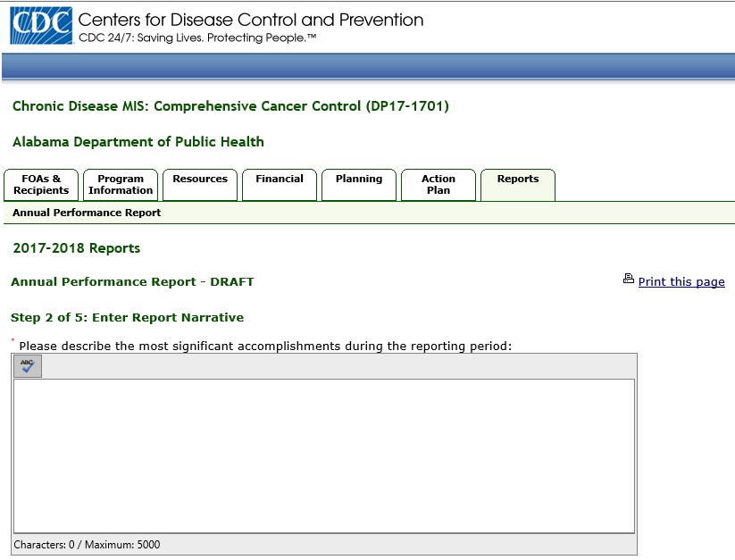Open the FOAs & Recipients tab

pyautogui.click(x=41, y=185)
